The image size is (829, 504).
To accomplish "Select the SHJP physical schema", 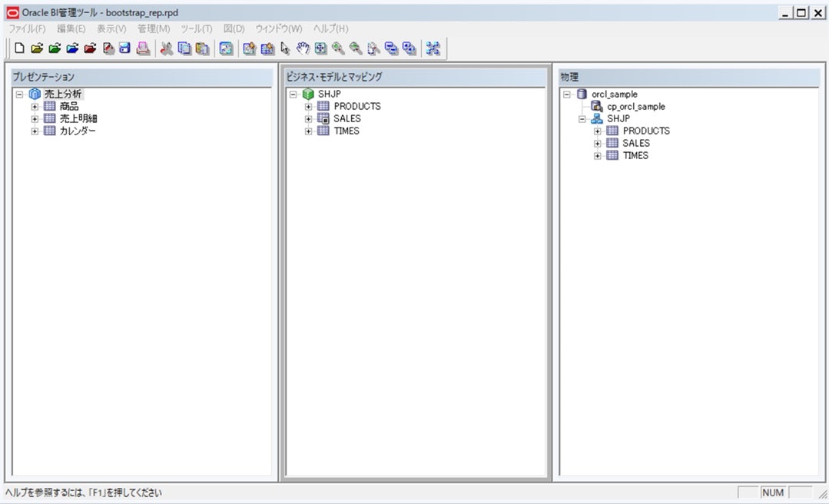I will coord(618,118).
